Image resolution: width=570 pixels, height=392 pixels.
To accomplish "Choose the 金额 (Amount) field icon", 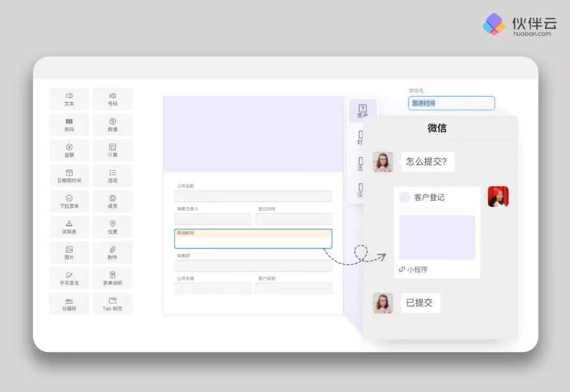I will click(69, 150).
